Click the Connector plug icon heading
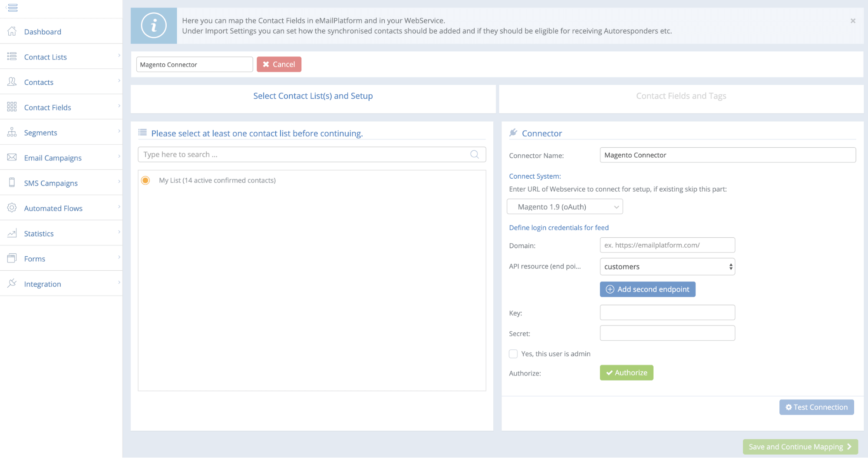Screen dimensions: 868x458 [x=513, y=133]
